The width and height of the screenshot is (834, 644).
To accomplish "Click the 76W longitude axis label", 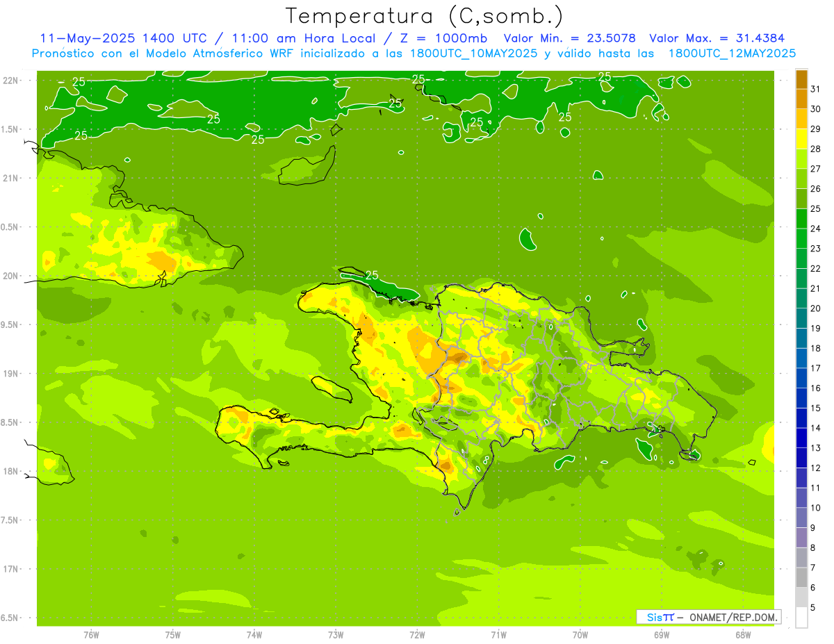I will tap(91, 635).
